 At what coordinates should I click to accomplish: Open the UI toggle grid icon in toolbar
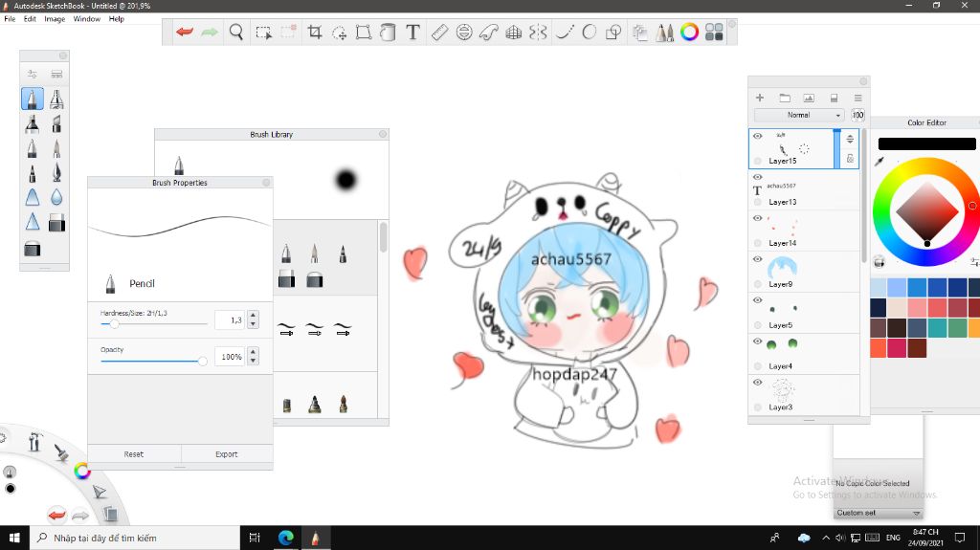pos(714,32)
